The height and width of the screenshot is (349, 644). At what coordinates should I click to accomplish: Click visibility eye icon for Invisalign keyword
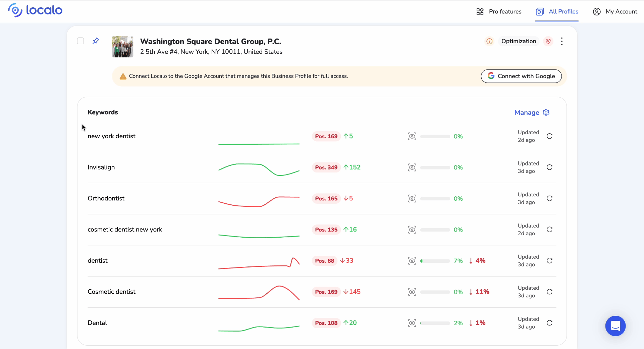pyautogui.click(x=412, y=167)
